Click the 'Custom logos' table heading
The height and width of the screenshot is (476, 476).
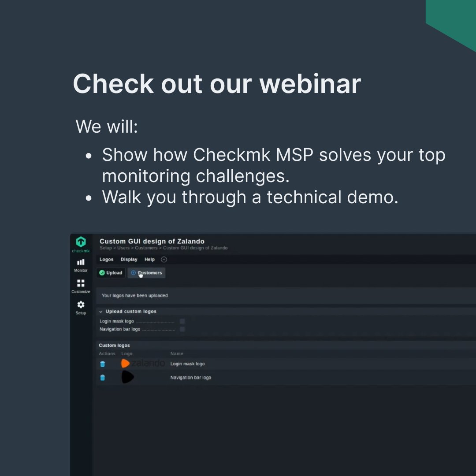pos(114,345)
